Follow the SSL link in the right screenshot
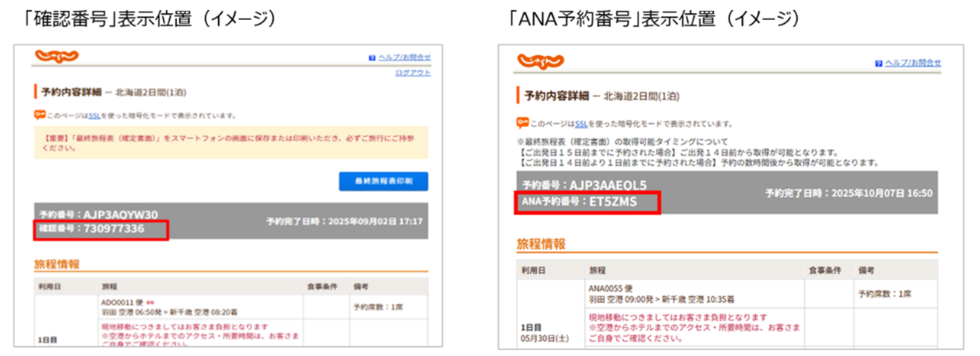The height and width of the screenshot is (356, 980). pos(581,124)
